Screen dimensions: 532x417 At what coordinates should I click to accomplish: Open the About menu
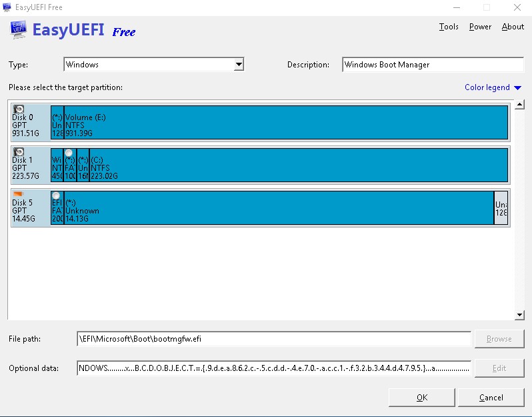pyautogui.click(x=513, y=27)
